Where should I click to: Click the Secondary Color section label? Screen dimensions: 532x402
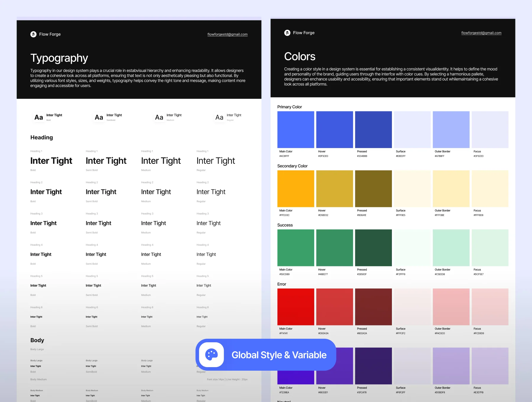click(x=292, y=166)
